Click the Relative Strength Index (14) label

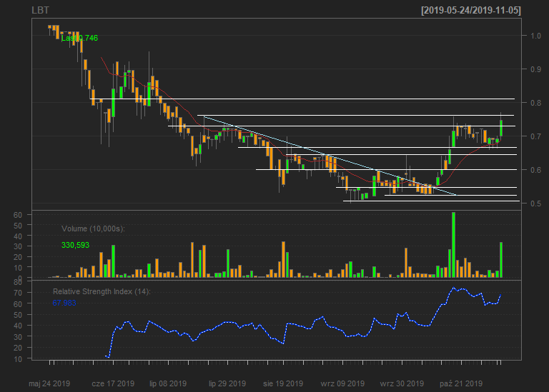click(x=102, y=291)
